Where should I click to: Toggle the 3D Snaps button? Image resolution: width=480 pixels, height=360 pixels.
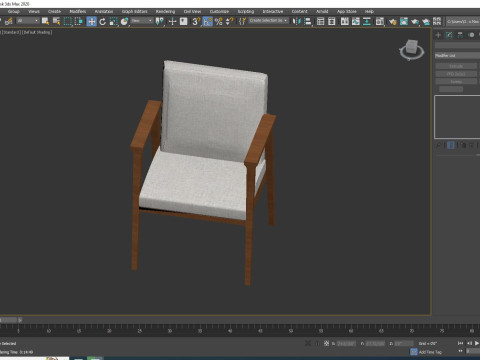pos(196,21)
